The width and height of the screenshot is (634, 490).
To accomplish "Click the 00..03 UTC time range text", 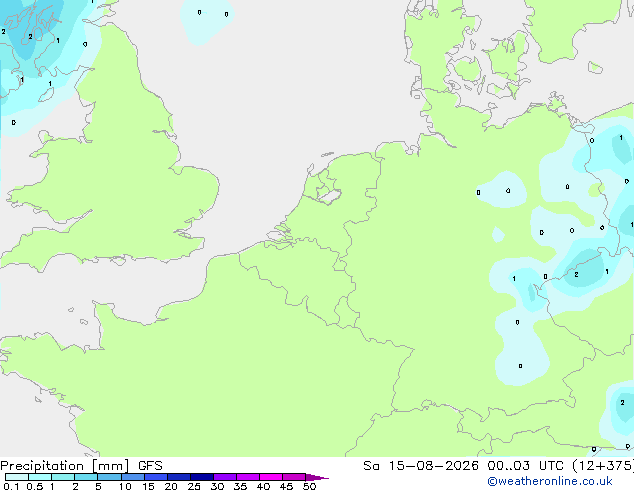I will pos(525,466).
